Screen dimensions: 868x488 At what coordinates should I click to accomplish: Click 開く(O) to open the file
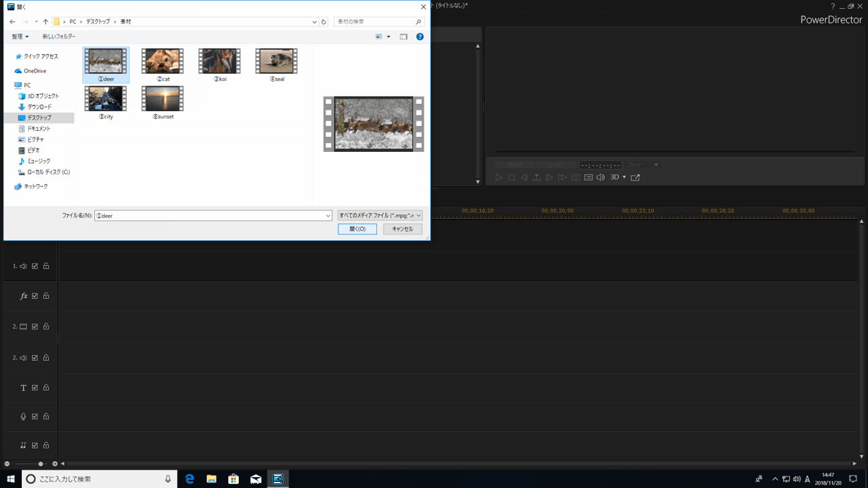(357, 229)
